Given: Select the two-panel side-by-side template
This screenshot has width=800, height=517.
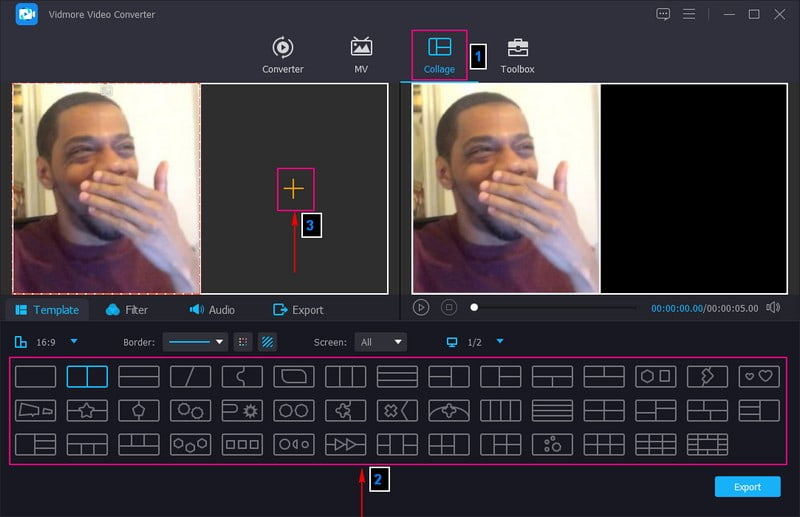Looking at the screenshot, I should click(87, 377).
